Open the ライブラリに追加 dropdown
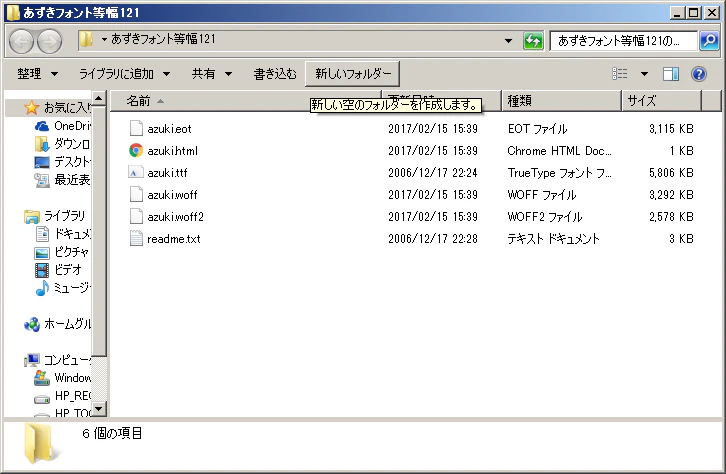The width and height of the screenshot is (726, 474). [x=124, y=74]
